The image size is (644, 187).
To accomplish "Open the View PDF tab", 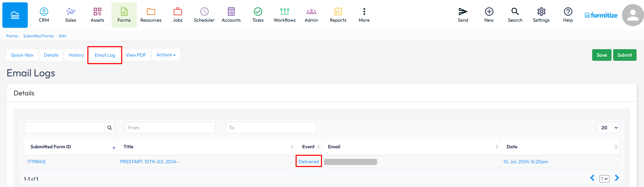I will coord(136,55).
